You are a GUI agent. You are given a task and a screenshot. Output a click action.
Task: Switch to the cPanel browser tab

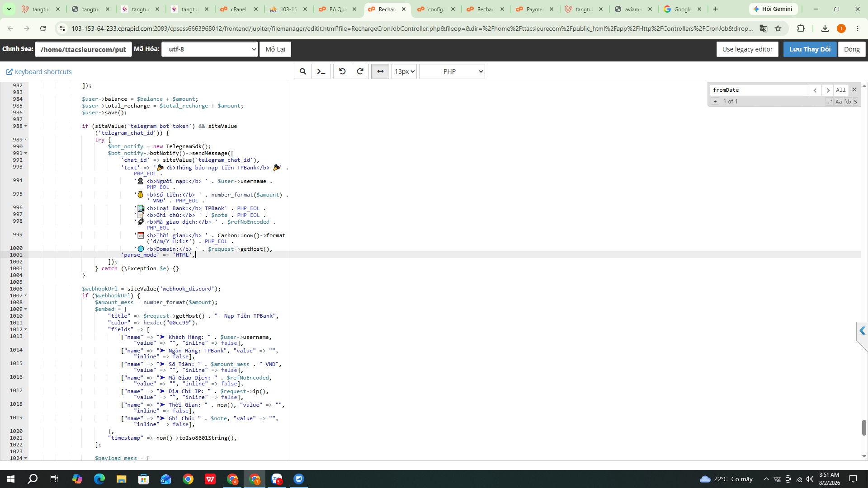tap(239, 9)
